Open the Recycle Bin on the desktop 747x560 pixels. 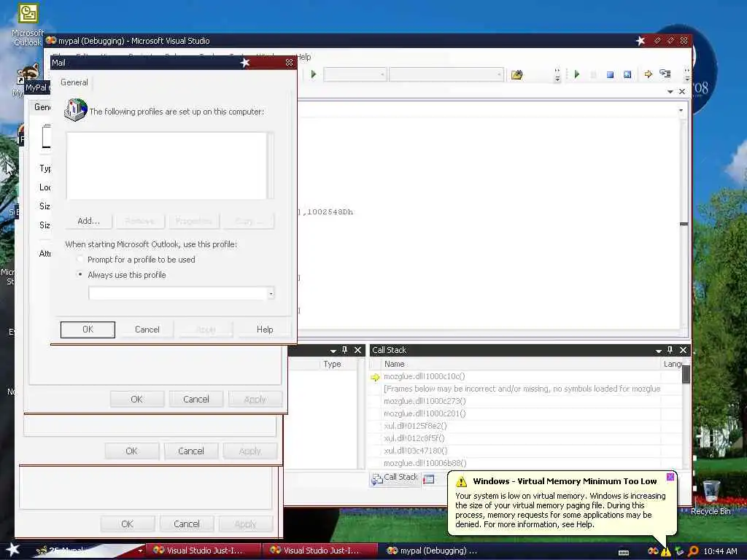click(x=711, y=498)
